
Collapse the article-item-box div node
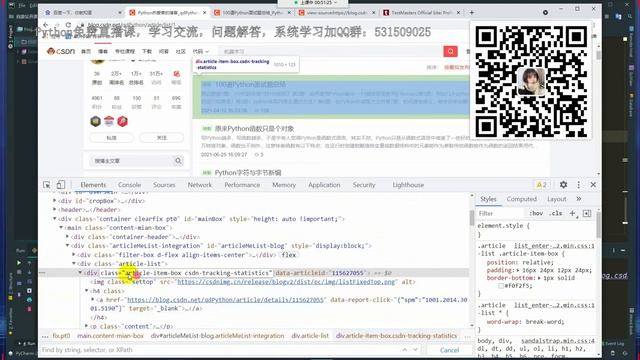tap(80, 273)
